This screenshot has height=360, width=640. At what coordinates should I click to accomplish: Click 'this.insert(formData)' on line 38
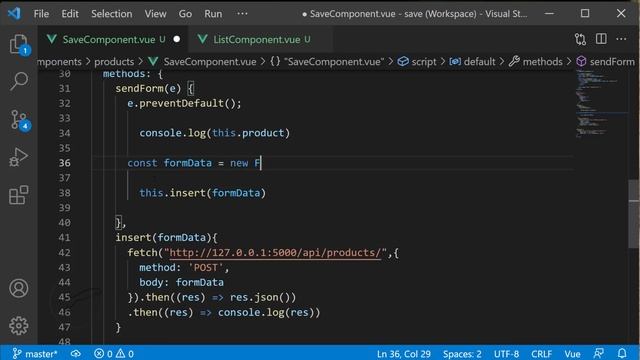tap(202, 193)
